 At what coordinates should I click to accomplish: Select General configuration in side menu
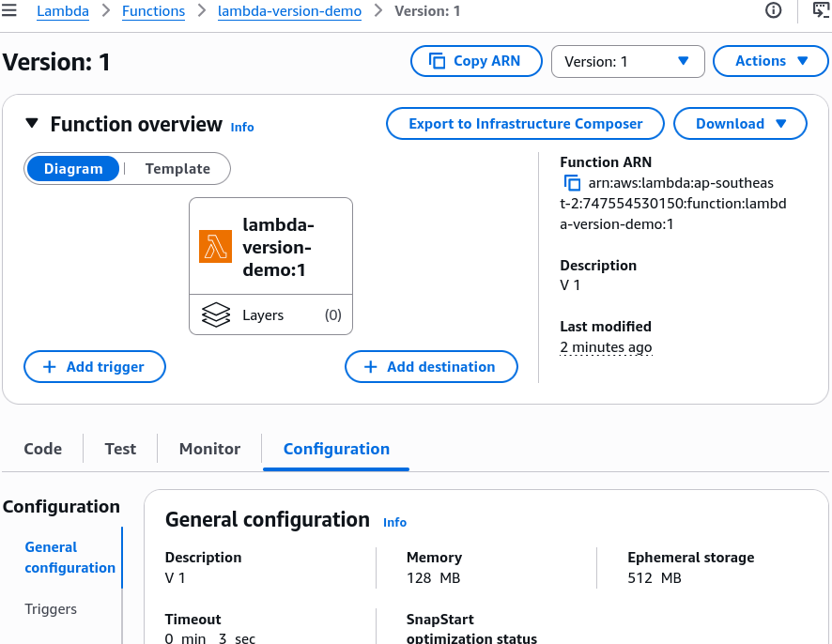coord(69,557)
